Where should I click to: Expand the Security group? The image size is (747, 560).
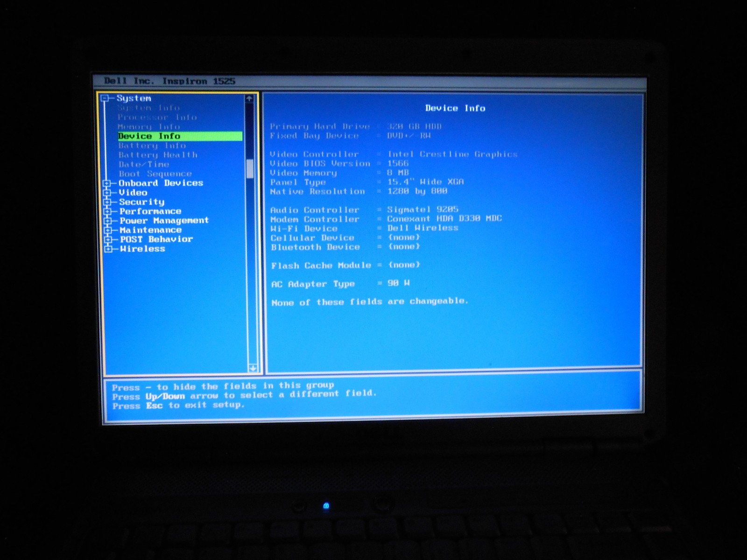pyautogui.click(x=107, y=202)
